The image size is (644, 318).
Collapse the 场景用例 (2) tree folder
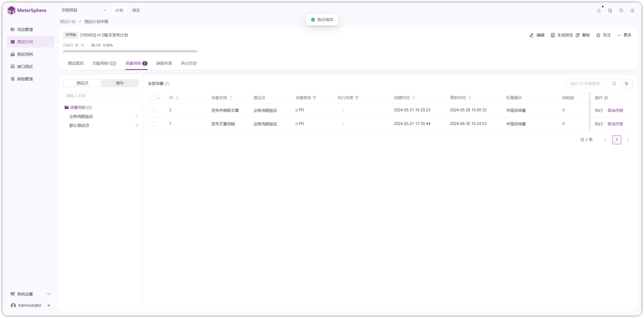[x=66, y=108]
